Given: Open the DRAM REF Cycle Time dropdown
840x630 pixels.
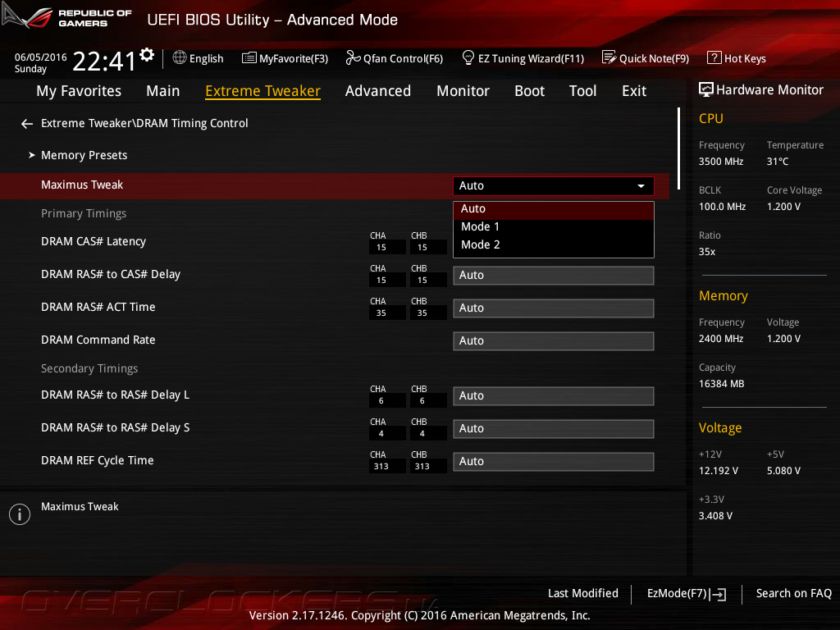Looking at the screenshot, I should pos(553,461).
